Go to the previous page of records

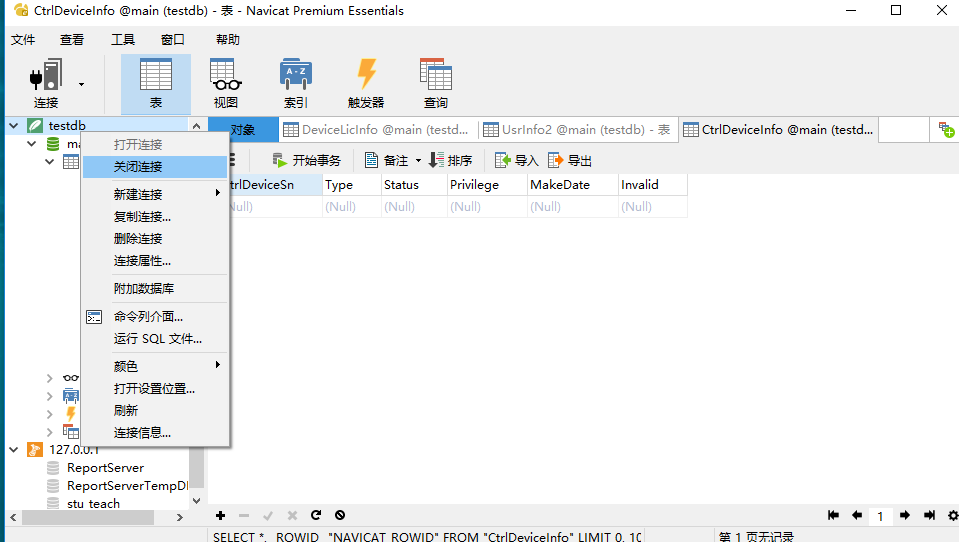(857, 515)
